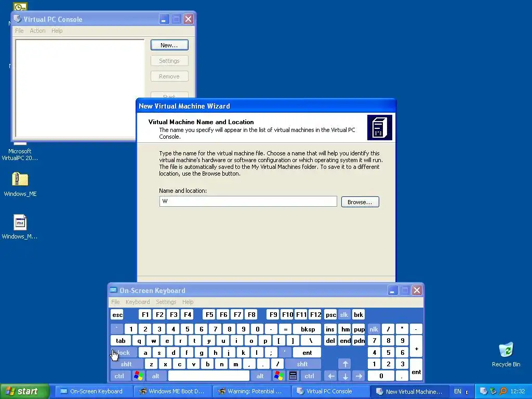Viewport: 532px width, 399px height.
Task: Toggle the left ctrl key
Action: click(119, 376)
